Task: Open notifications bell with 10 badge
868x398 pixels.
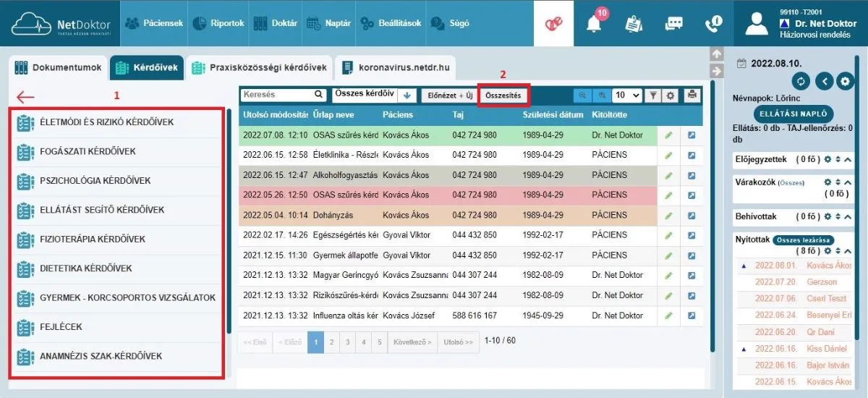Action: click(595, 23)
